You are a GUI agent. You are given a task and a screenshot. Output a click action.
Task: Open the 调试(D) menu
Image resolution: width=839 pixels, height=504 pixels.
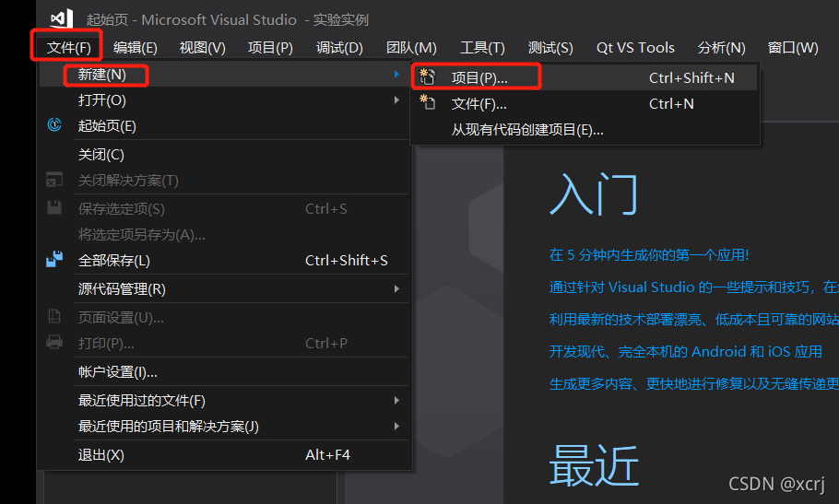[x=339, y=48]
